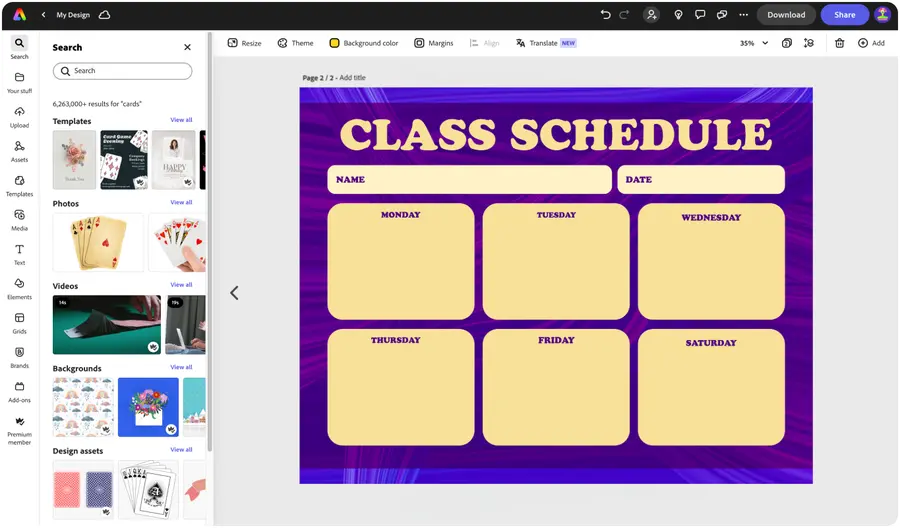This screenshot has height=528, width=900.
Task: Select the DATE field on canvas
Action: tap(701, 180)
